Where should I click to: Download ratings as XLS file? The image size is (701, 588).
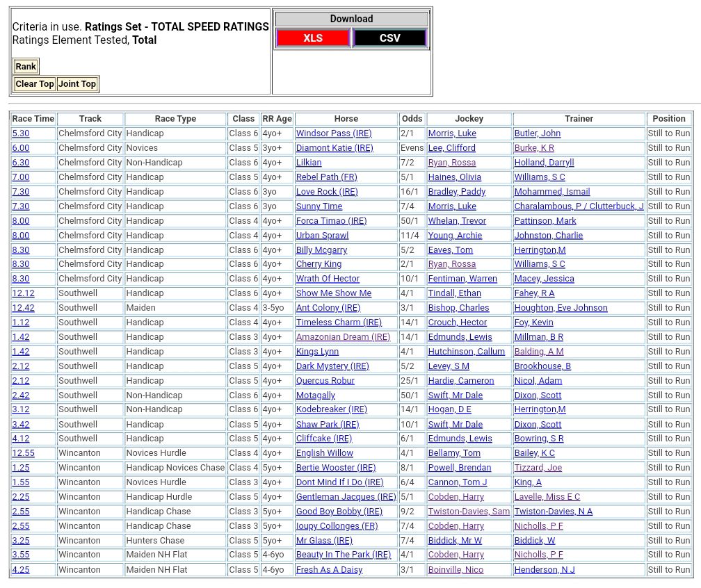point(313,38)
